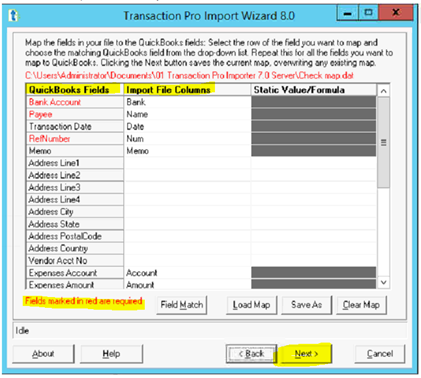Select the Address Line3 field row

coord(75,187)
